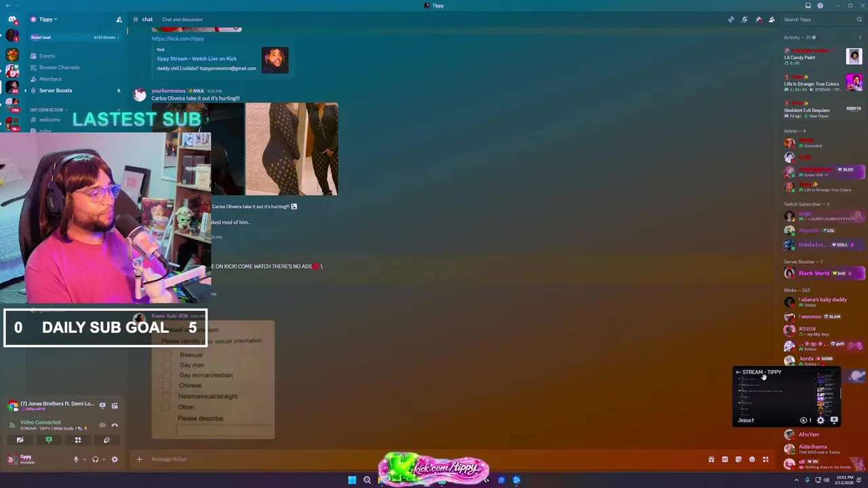
Task: Add an attachment with the plus icon
Action: tap(139, 460)
